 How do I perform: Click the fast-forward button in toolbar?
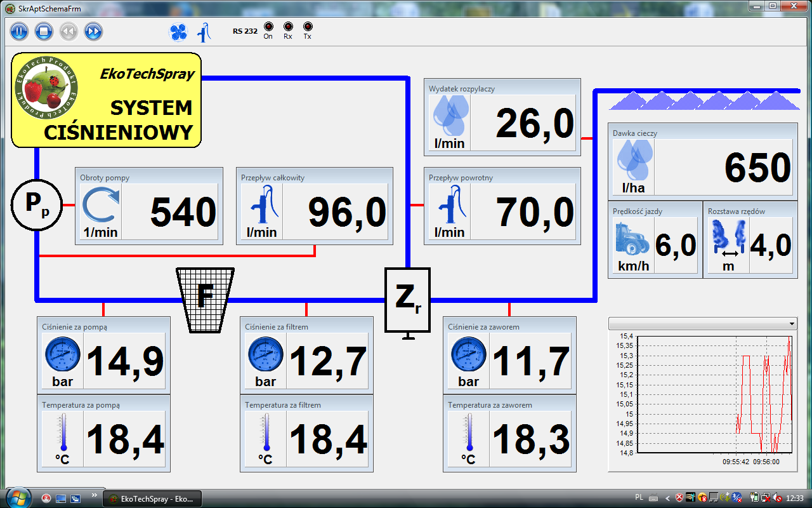click(93, 31)
